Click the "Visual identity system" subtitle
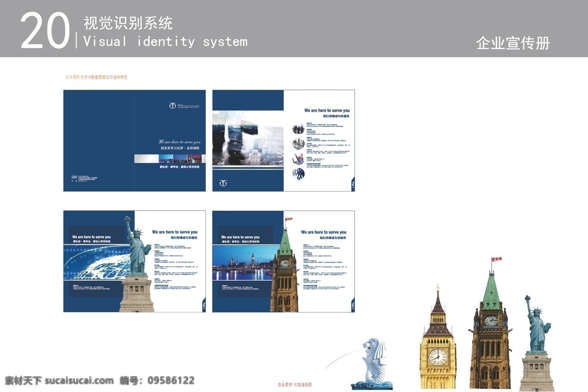This screenshot has width=588, height=392. point(165,42)
